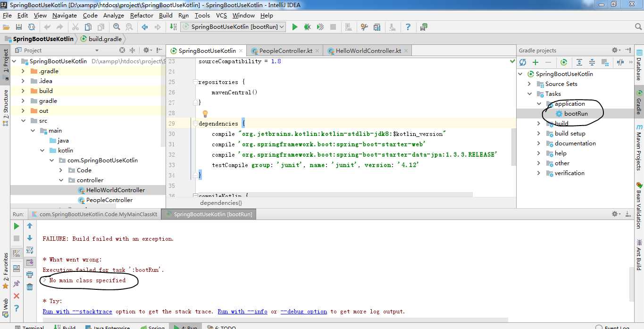Open the Navigate menu
The width and height of the screenshot is (644, 329).
pyautogui.click(x=65, y=15)
